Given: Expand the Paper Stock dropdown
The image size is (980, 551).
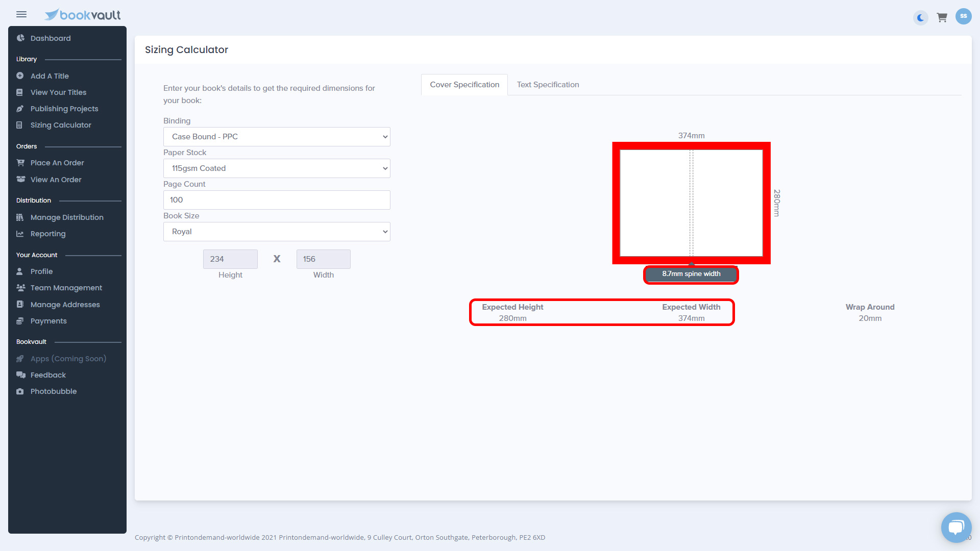Looking at the screenshot, I should pyautogui.click(x=277, y=168).
